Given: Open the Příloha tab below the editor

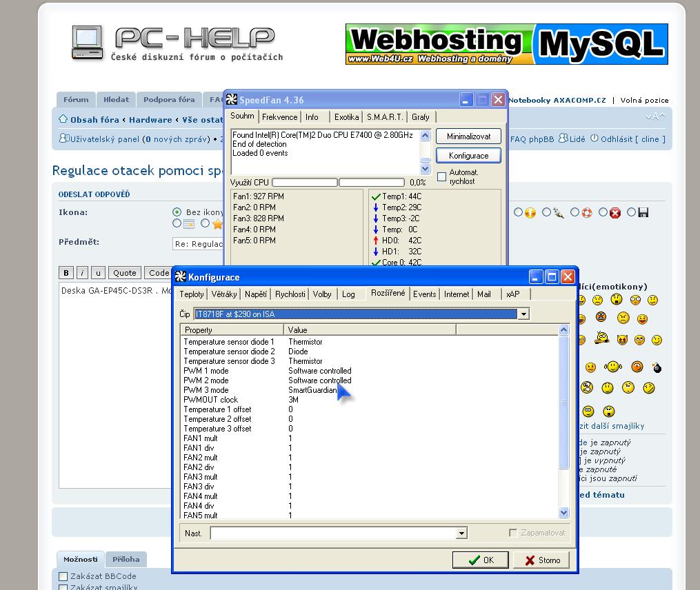Looking at the screenshot, I should (x=126, y=559).
